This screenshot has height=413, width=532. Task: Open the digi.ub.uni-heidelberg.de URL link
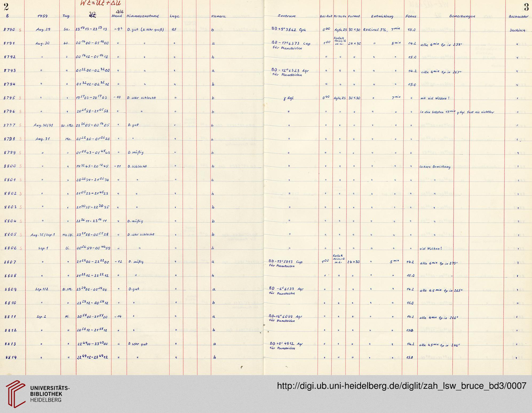[402, 386]
